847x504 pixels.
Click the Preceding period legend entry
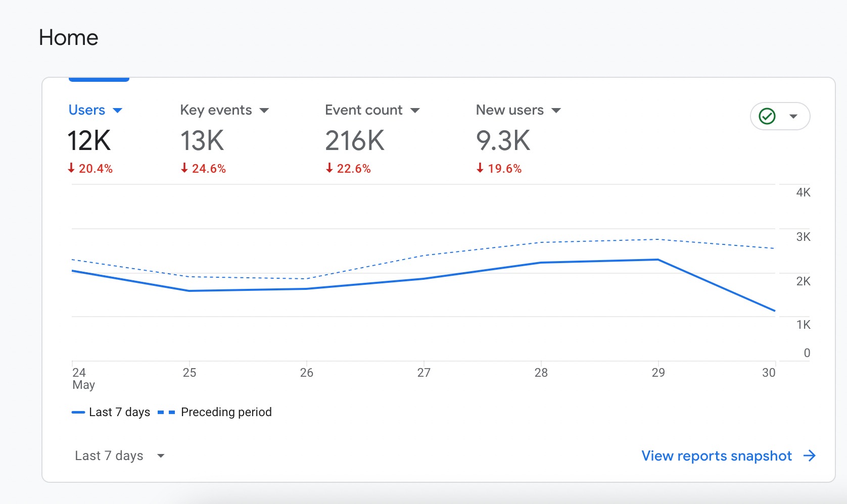(x=215, y=412)
